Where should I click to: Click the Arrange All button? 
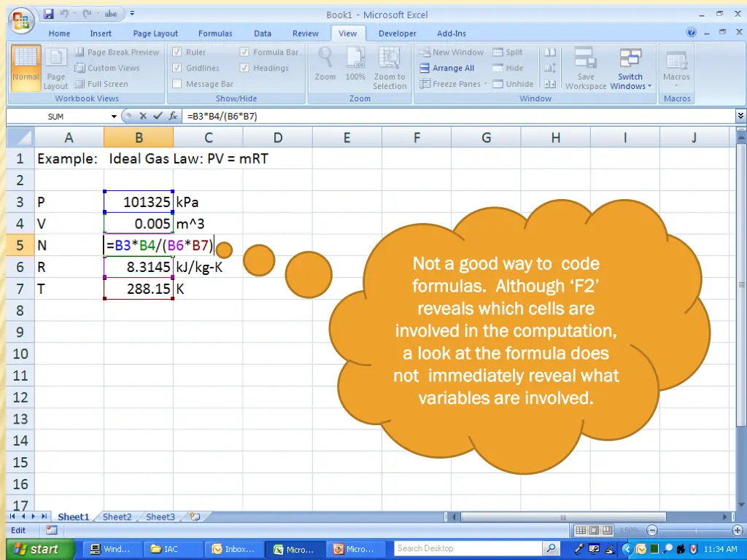[447, 68]
